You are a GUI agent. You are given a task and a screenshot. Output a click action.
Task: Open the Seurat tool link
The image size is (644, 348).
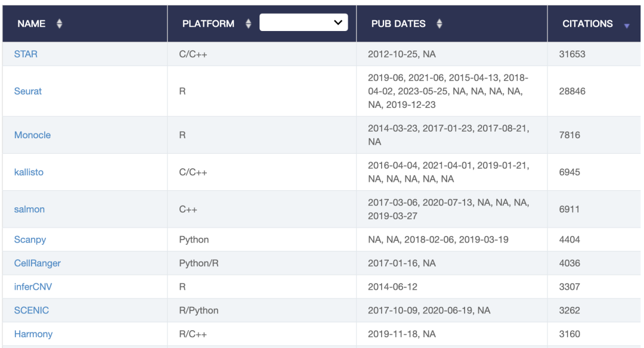(28, 91)
